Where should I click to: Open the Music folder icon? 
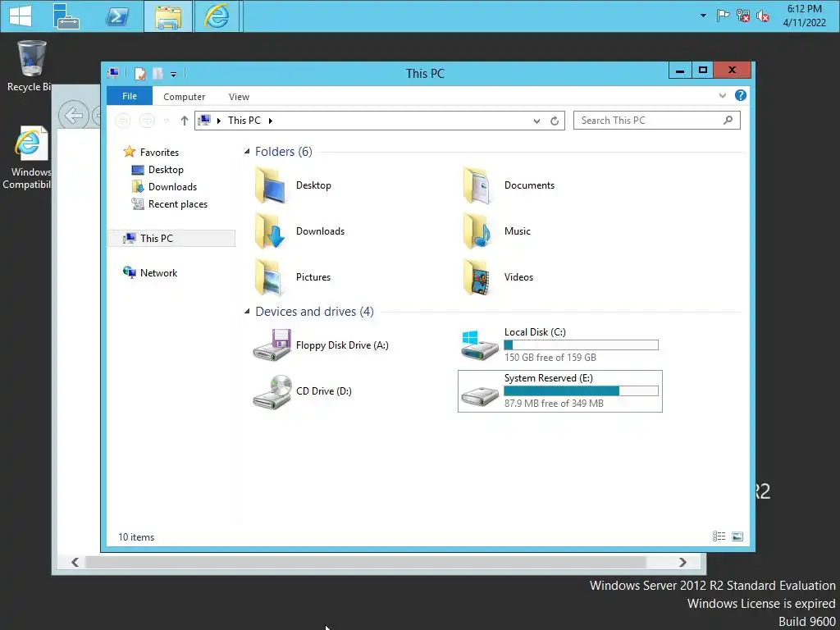[478, 231]
